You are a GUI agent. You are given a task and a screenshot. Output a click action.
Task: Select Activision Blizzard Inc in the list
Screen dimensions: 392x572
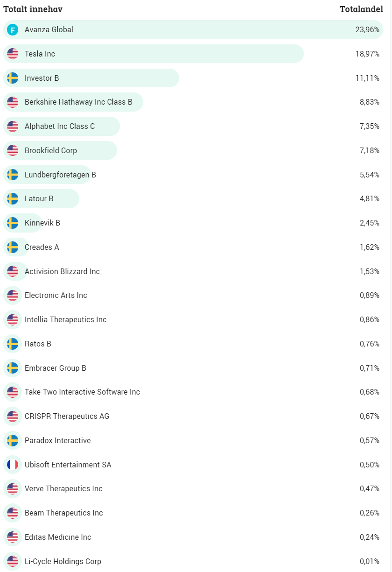[x=62, y=272]
